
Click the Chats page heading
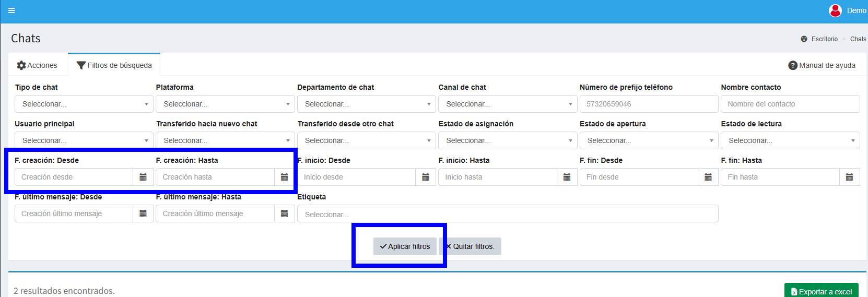26,38
